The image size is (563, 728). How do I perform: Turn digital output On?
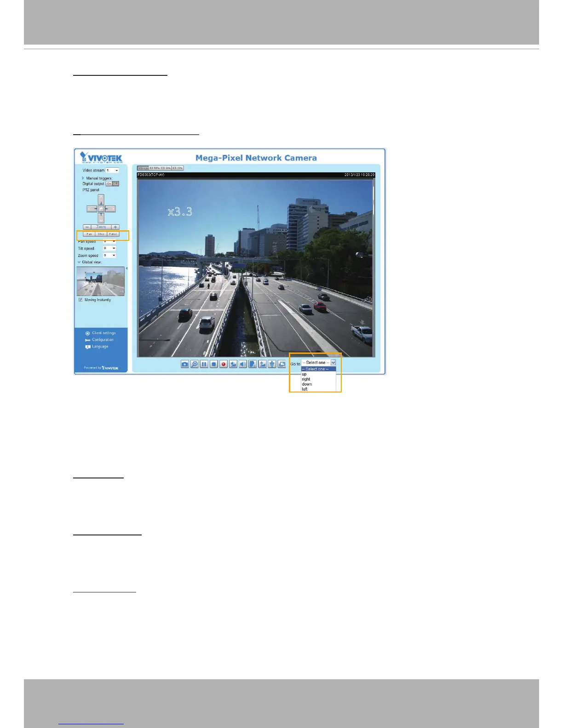109,183
